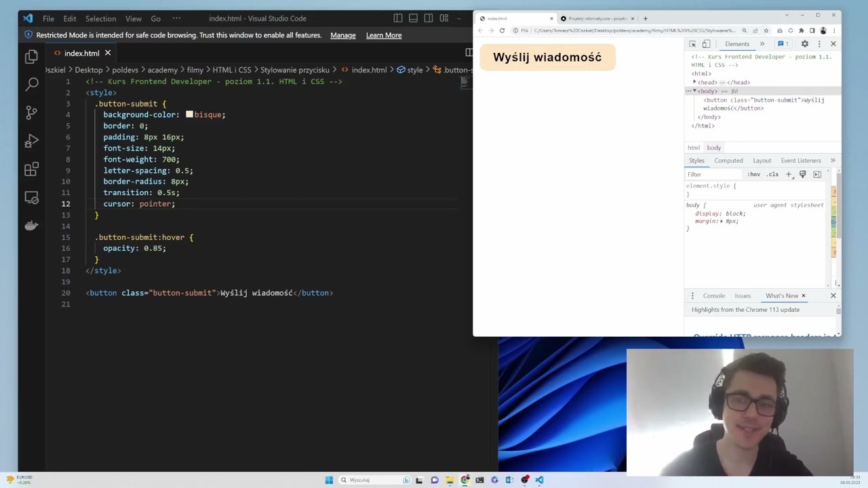
Task: Toggle the DevTools device toolbar
Action: click(x=706, y=44)
